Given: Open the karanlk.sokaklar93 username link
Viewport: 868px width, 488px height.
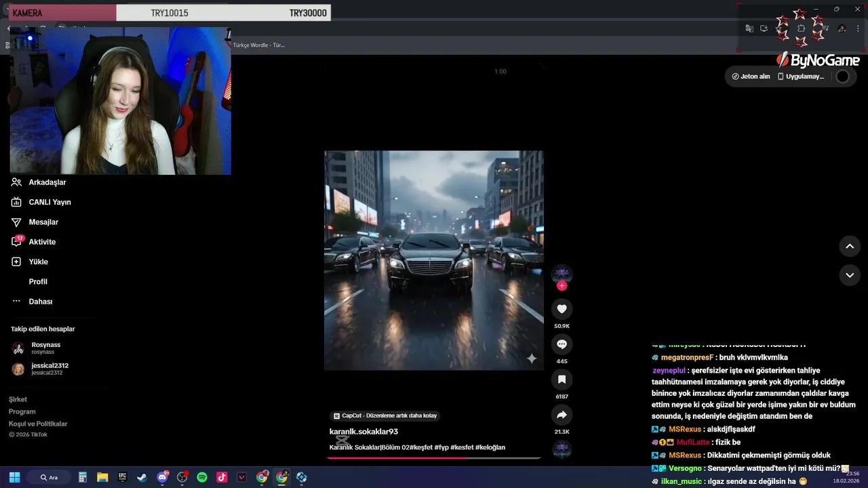Looking at the screenshot, I should coord(363,432).
